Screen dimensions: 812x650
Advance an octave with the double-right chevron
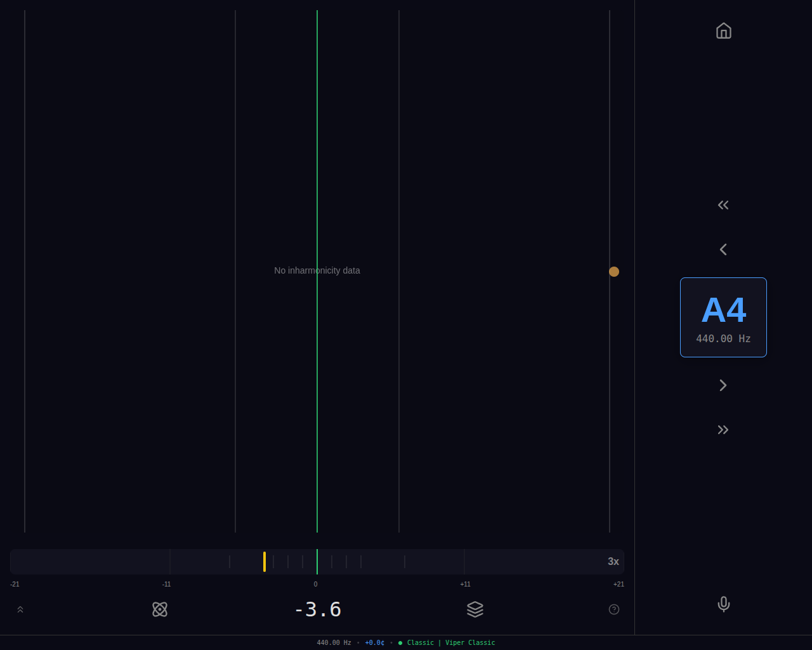(x=723, y=429)
